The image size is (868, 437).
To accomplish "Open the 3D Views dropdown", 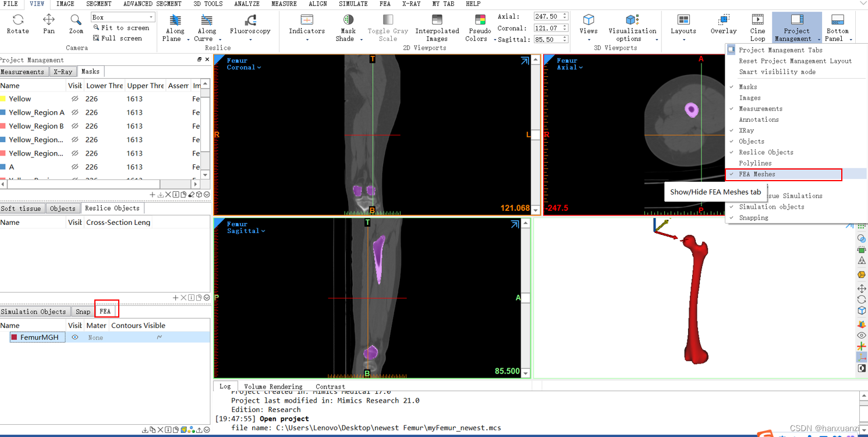I will click(589, 28).
